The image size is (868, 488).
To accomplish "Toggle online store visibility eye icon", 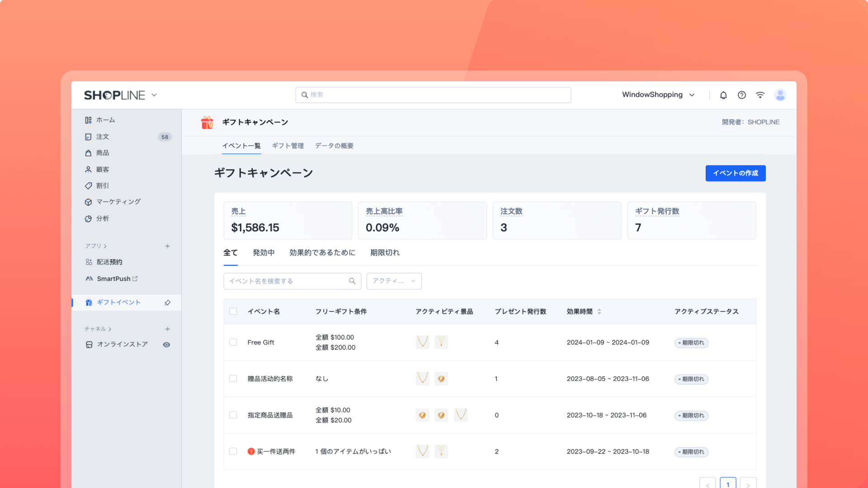I will [x=166, y=345].
